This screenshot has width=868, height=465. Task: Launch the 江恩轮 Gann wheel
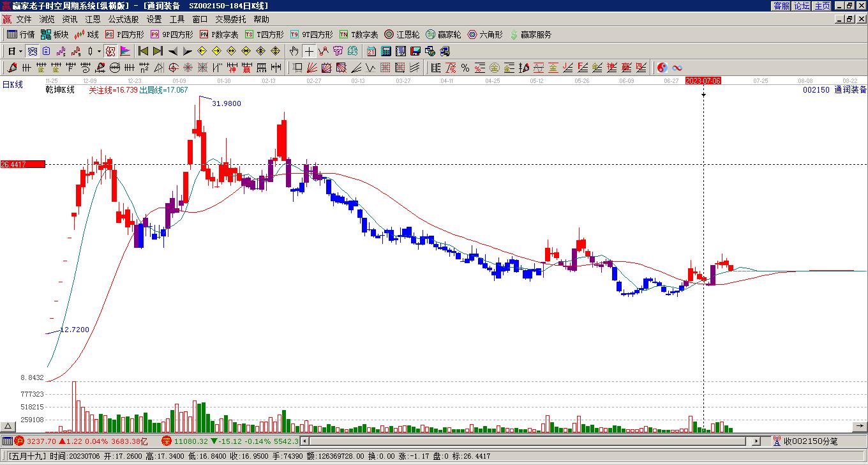[x=402, y=34]
